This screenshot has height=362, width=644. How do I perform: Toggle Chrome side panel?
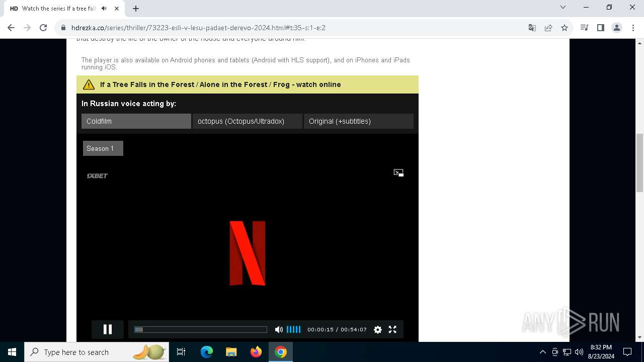(x=600, y=28)
